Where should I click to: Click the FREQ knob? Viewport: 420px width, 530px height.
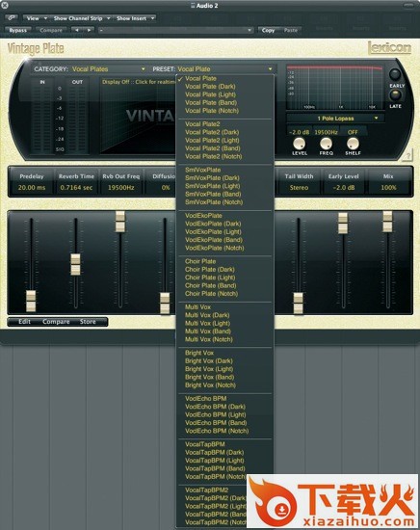(326, 144)
